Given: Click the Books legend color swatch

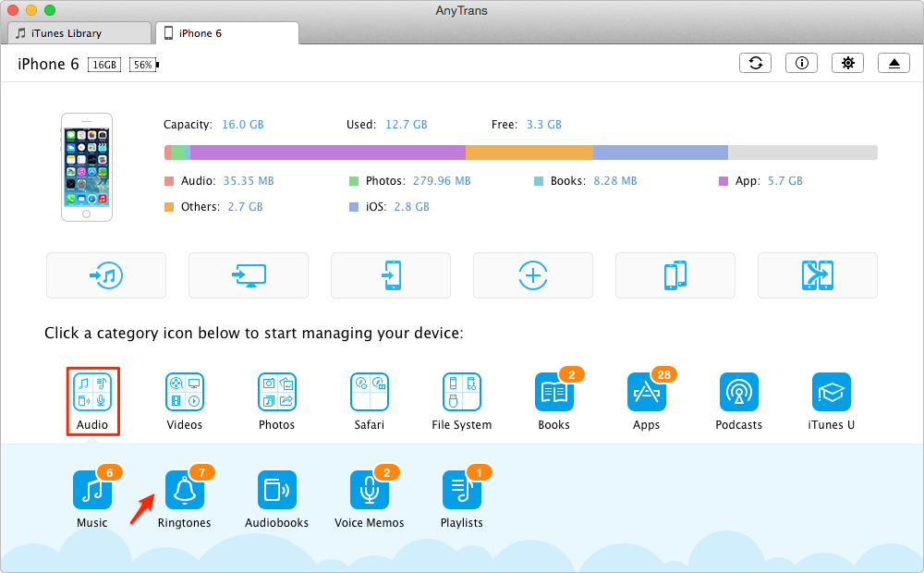Looking at the screenshot, I should 539,181.
